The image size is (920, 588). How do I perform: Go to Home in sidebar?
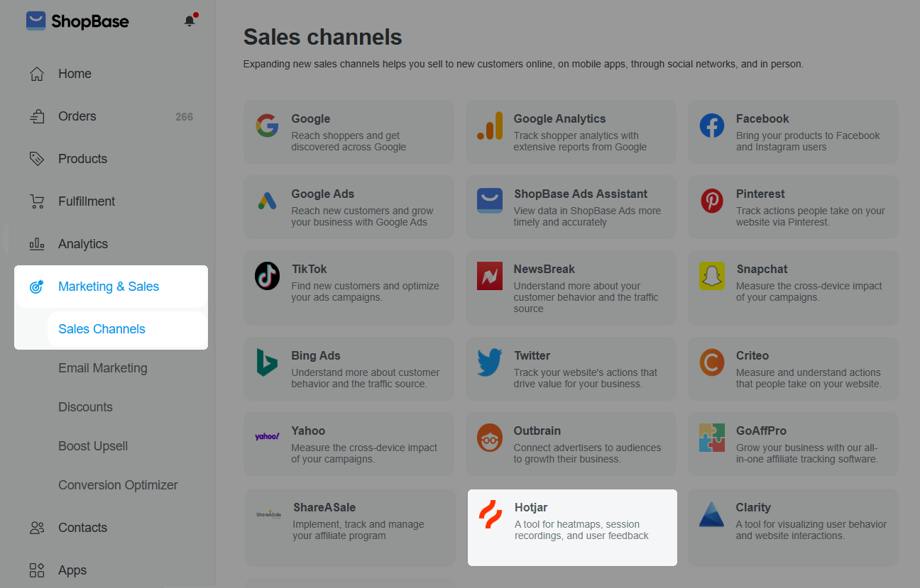pyautogui.click(x=75, y=74)
